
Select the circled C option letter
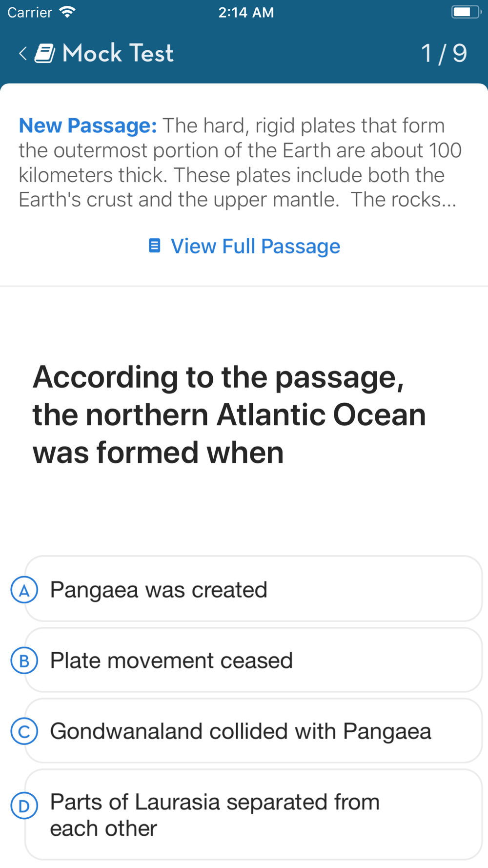[24, 731]
